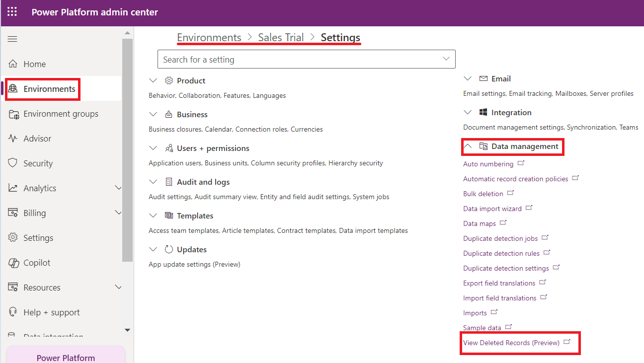Image resolution: width=644 pixels, height=363 pixels.
Task: Expand the Audit and logs section
Action: tap(153, 182)
